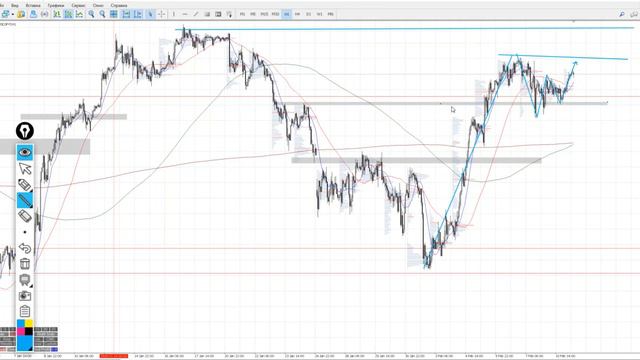640x360 pixels.
Task: Select the highlighted line pen tool
Action: tap(25, 200)
